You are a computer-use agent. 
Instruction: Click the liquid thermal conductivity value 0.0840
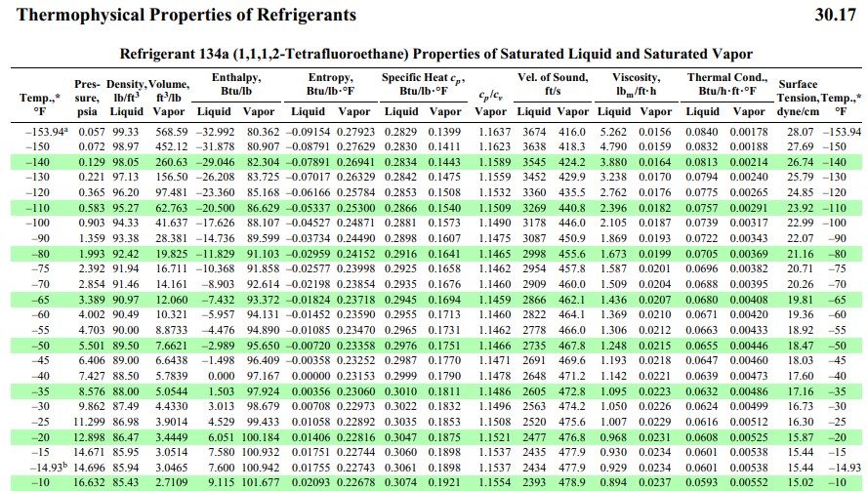click(x=701, y=132)
